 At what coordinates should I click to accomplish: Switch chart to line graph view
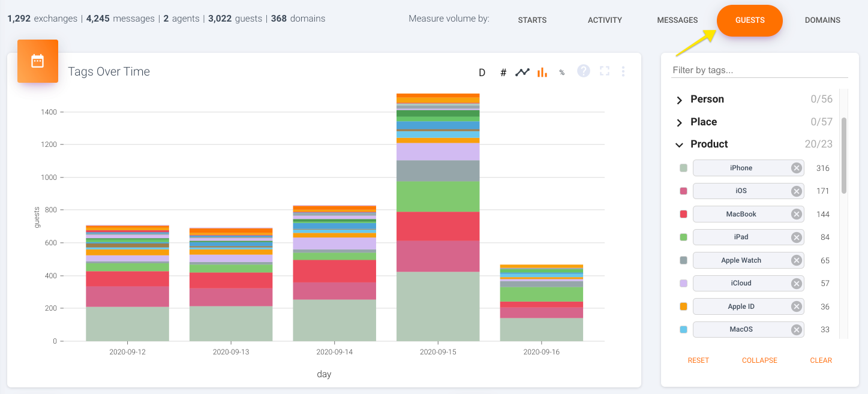522,72
